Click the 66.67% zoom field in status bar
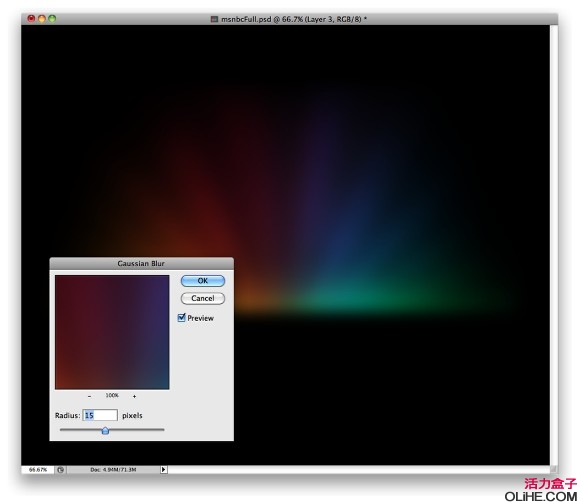The height and width of the screenshot is (504, 580). 38,470
